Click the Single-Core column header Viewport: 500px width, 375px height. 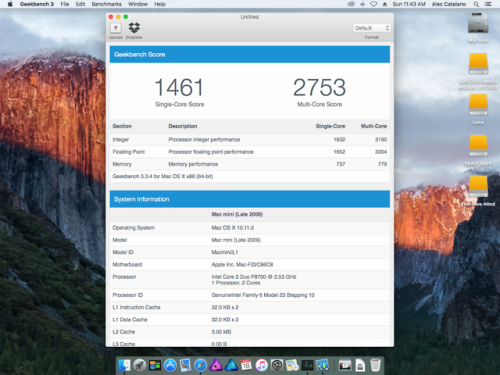tap(330, 126)
